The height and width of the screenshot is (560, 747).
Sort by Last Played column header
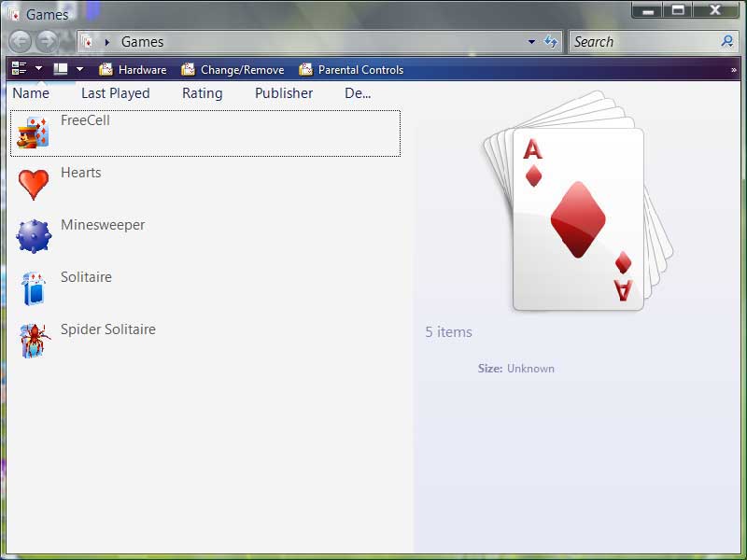click(115, 92)
